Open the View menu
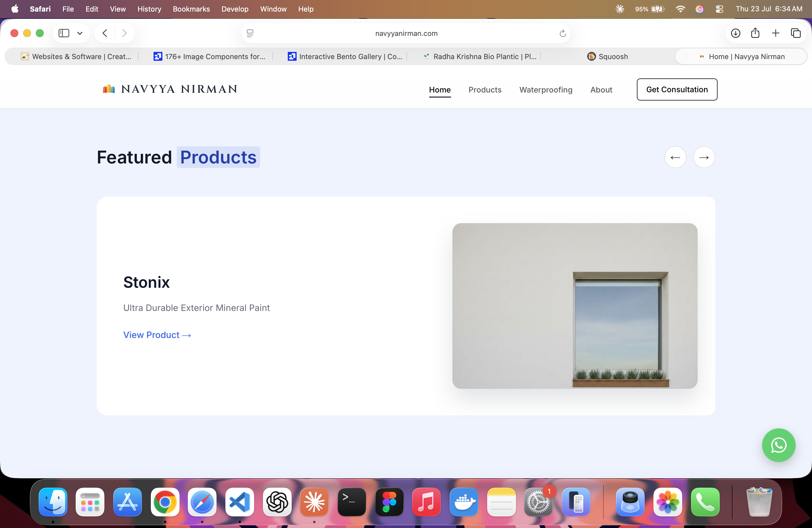 click(x=118, y=9)
